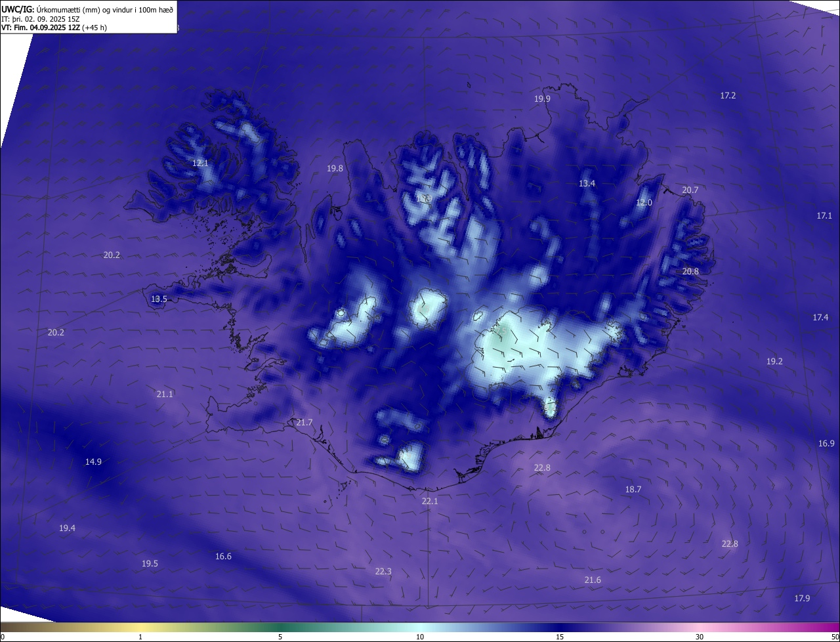Click the 14.9 value on the map
Image resolution: width=840 pixels, height=642 pixels.
tap(93, 461)
